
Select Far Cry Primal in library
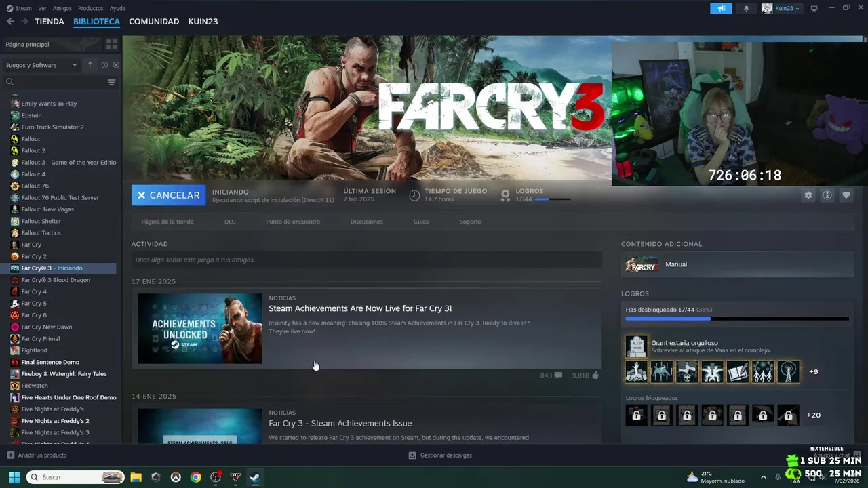[x=41, y=339]
